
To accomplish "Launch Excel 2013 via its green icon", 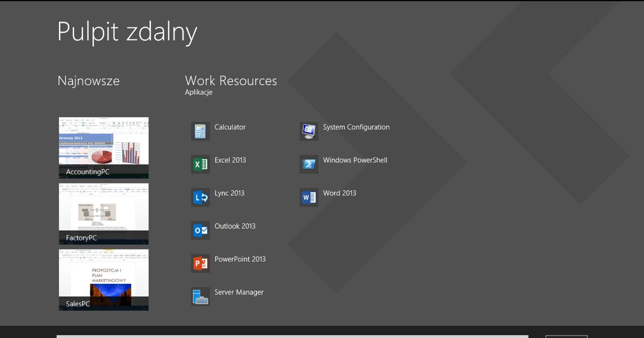I will point(200,164).
